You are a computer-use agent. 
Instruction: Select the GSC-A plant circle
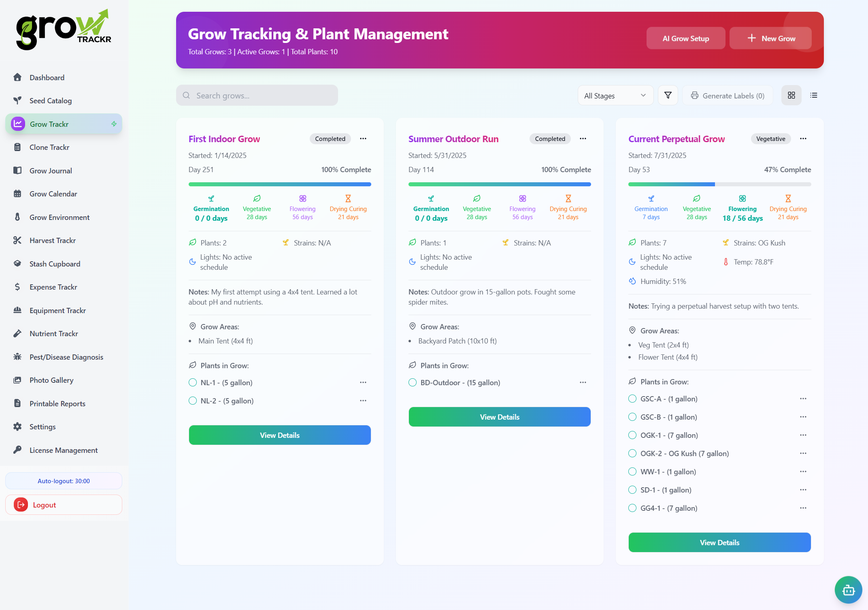click(x=632, y=399)
